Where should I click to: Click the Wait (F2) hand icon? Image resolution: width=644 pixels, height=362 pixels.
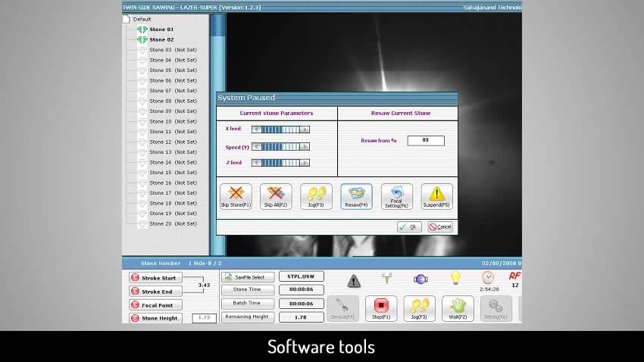[x=458, y=308]
